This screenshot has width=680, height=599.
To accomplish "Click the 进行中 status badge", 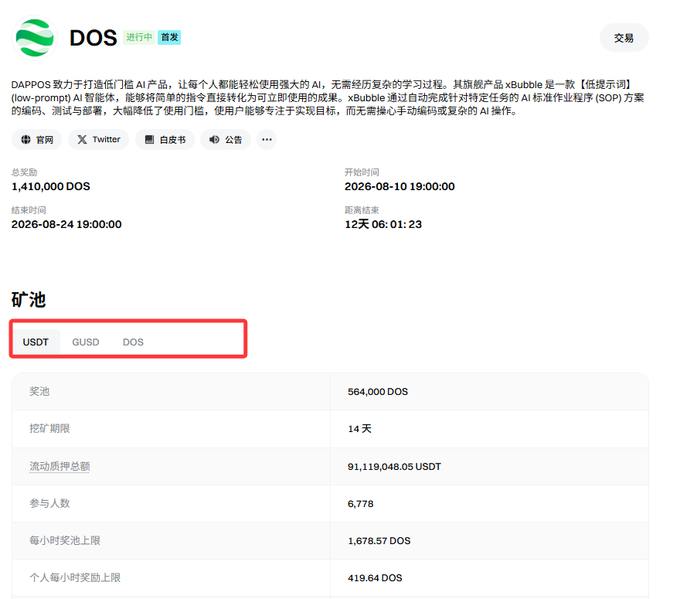I will pos(139,37).
